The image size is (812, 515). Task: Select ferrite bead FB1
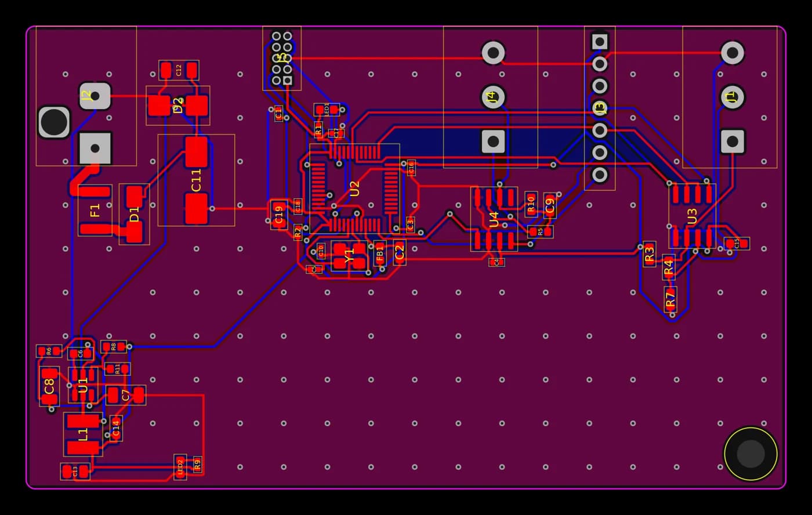pos(380,253)
